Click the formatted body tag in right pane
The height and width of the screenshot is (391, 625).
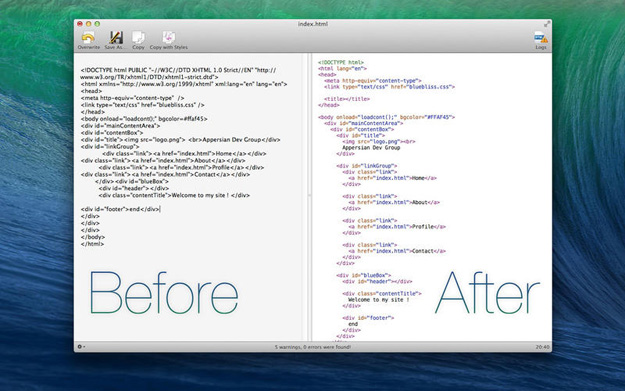click(x=386, y=117)
